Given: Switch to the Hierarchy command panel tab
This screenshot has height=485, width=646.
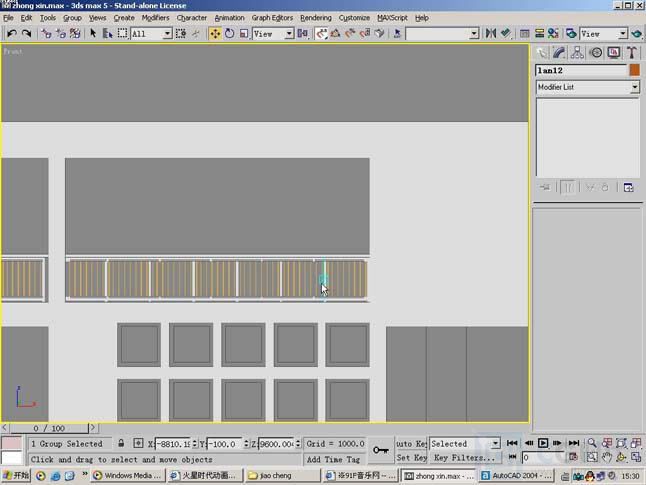Looking at the screenshot, I should [x=577, y=52].
